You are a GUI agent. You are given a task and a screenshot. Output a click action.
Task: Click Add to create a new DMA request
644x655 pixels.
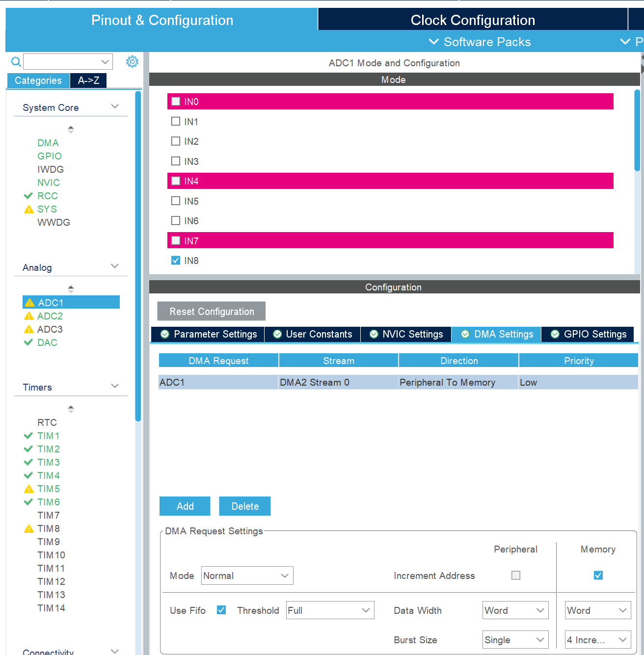tap(185, 506)
